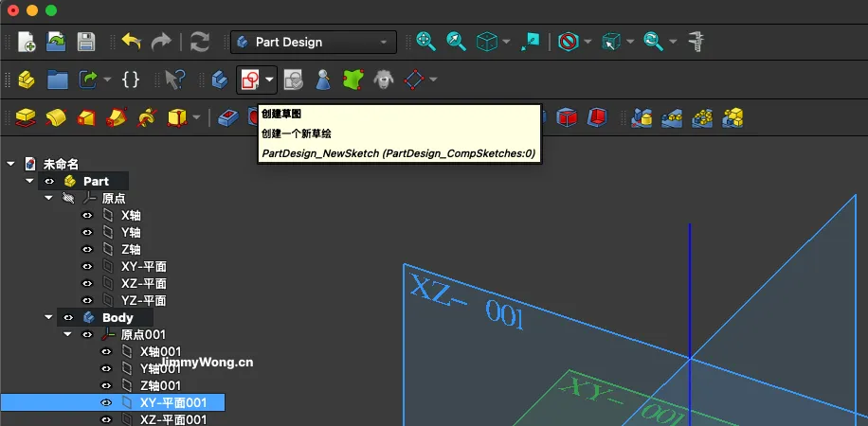Toggle visibility of Part item
The image size is (868, 426).
point(49,181)
